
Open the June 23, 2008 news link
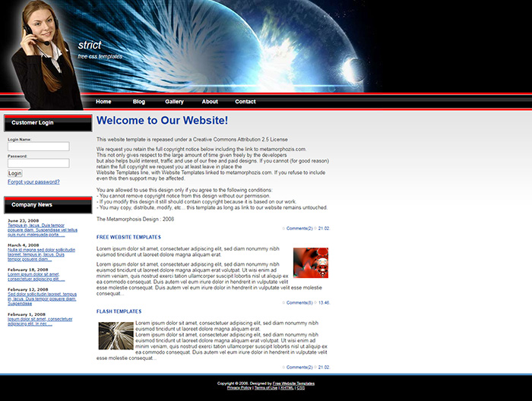43,230
